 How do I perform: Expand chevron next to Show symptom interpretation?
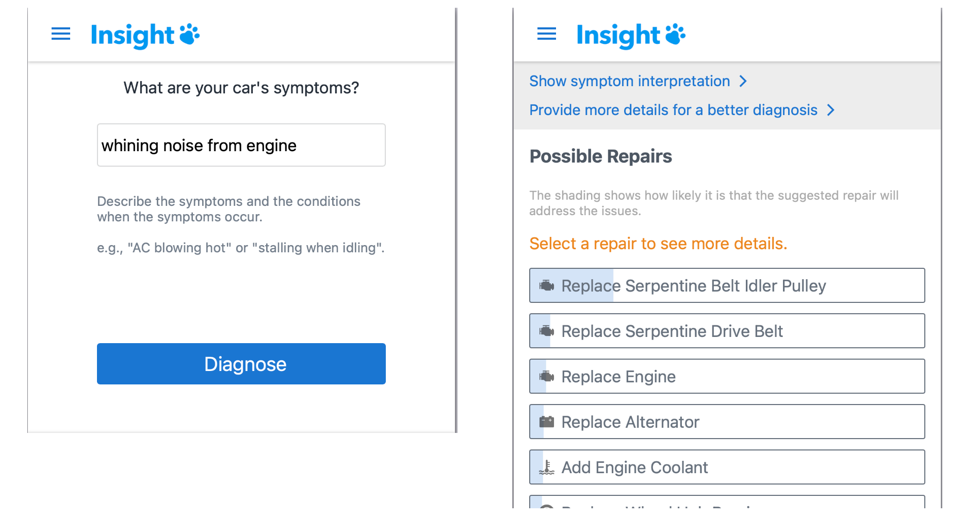pos(743,81)
